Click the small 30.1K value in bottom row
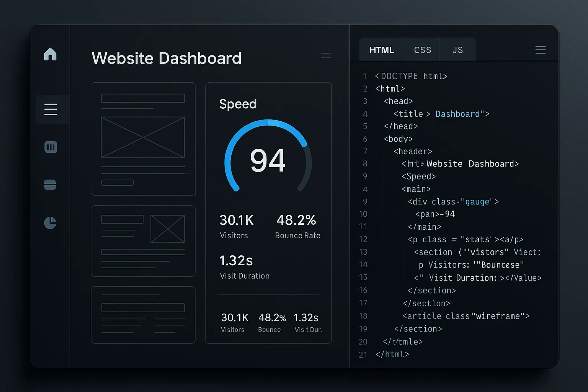 coord(235,318)
